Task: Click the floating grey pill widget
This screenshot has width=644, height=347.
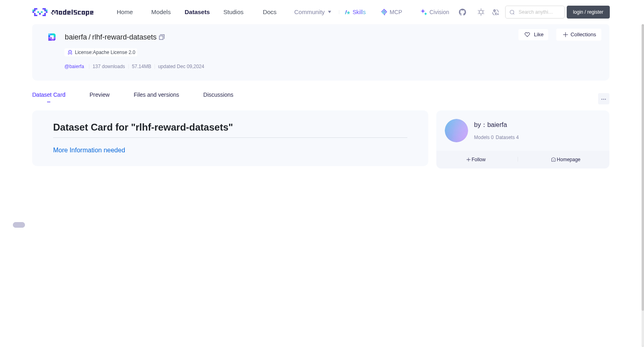Action: (19, 225)
